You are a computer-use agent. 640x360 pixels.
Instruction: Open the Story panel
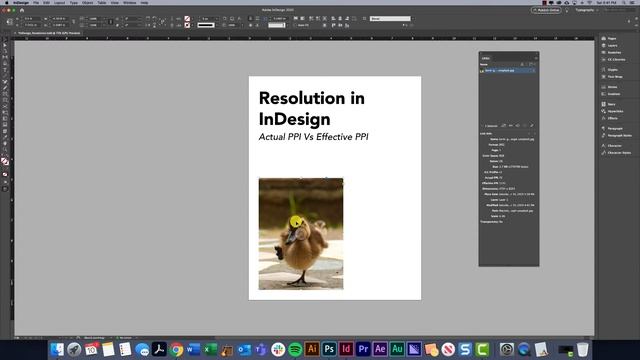pyautogui.click(x=611, y=104)
